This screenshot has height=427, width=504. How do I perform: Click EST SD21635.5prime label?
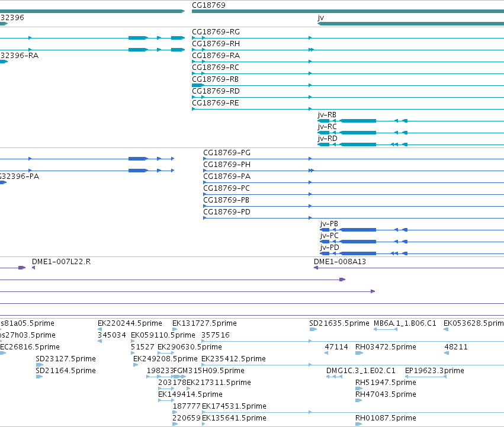point(339,323)
